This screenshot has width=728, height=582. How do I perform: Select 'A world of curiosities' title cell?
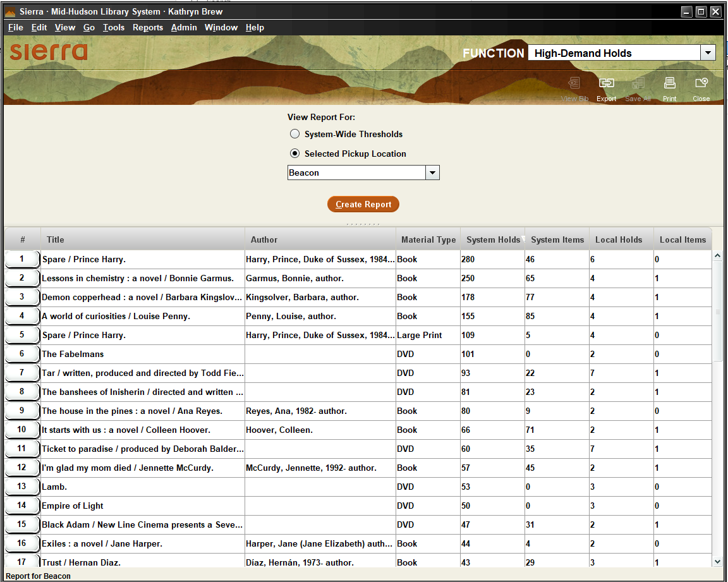click(x=143, y=316)
